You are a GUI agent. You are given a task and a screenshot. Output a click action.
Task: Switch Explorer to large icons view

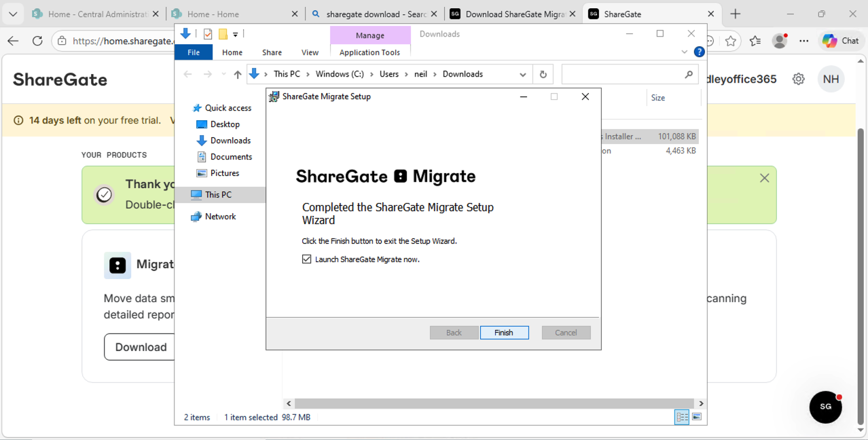(697, 417)
